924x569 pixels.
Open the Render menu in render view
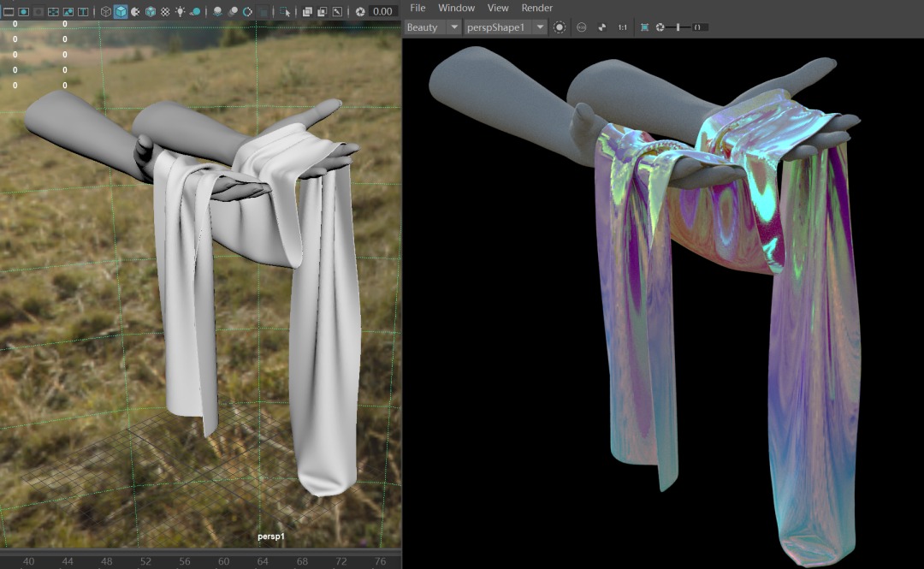536,8
